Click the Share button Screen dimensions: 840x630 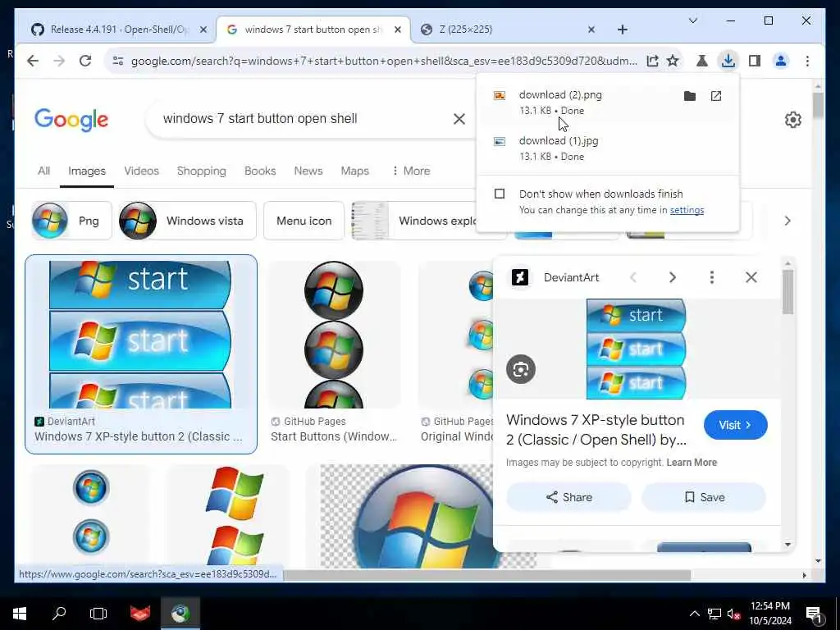tap(569, 497)
